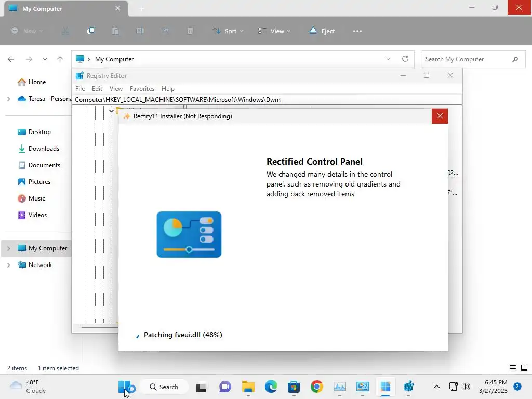The image size is (532, 399).
Task: Open the New dropdown in File Explorer
Action: [x=27, y=31]
